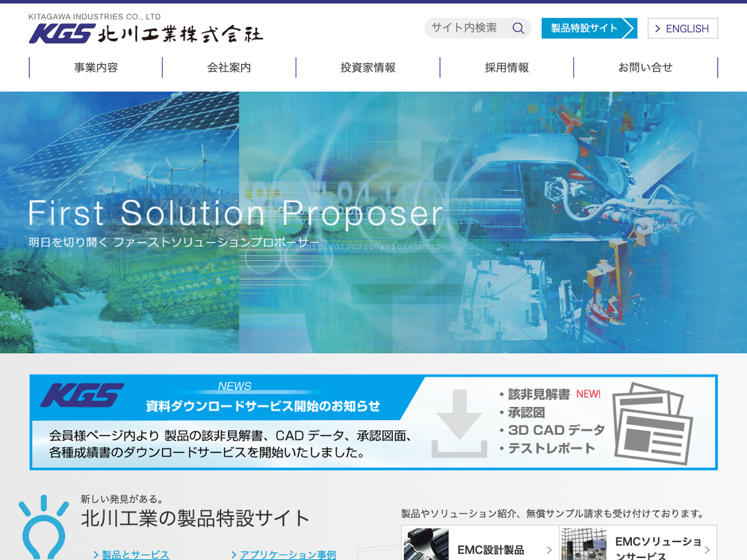
Task: Click the site search input field
Action: 466,28
